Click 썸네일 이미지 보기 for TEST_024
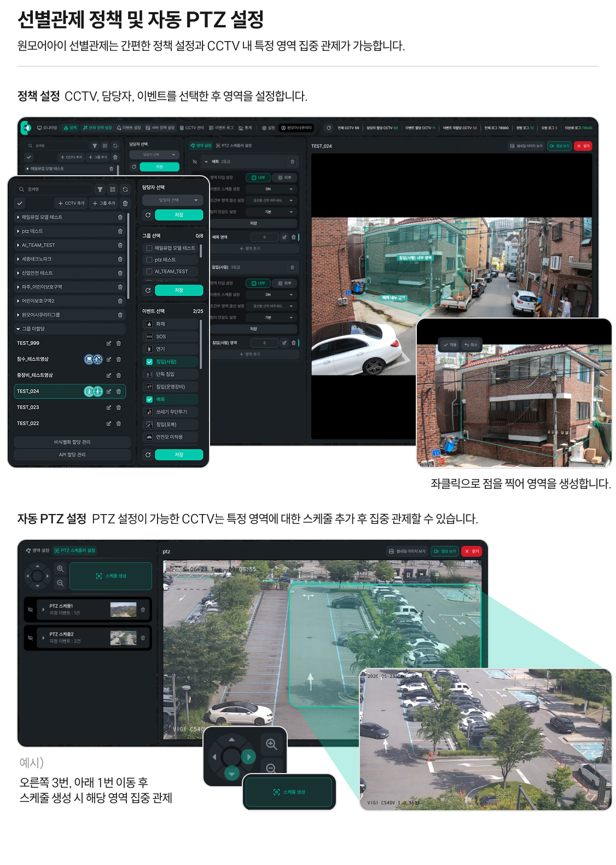The width and height of the screenshot is (616, 865). click(526, 146)
